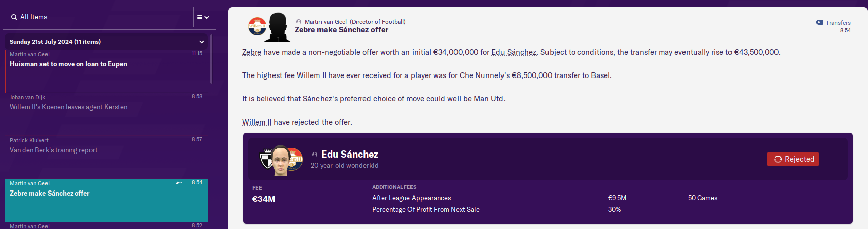The image size is (868, 229).
Task: Click the search magnifier icon
Action: click(x=14, y=17)
